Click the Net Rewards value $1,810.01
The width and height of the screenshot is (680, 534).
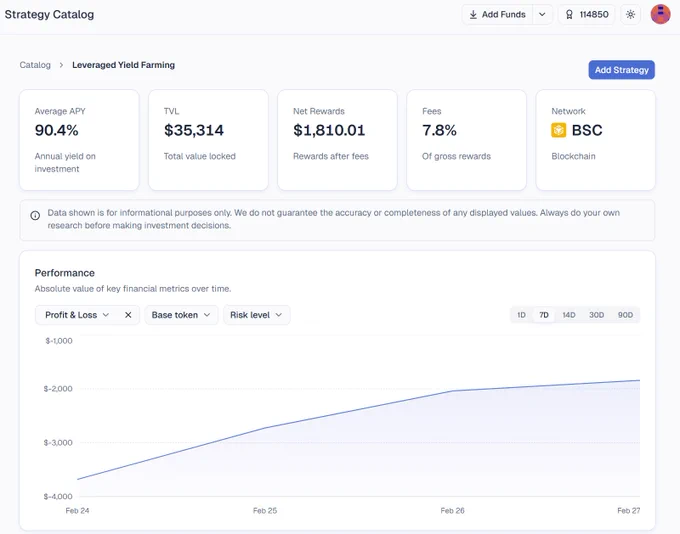[329, 130]
